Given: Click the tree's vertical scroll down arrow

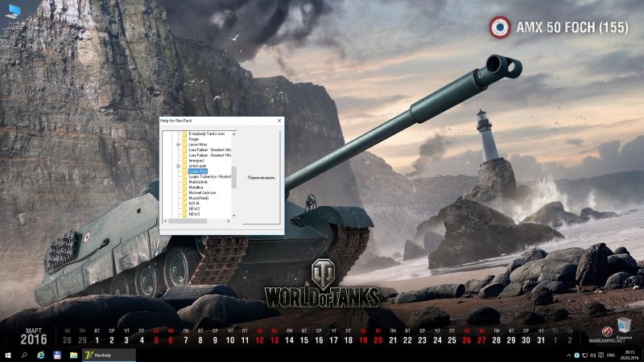Looking at the screenshot, I should click(x=233, y=216).
